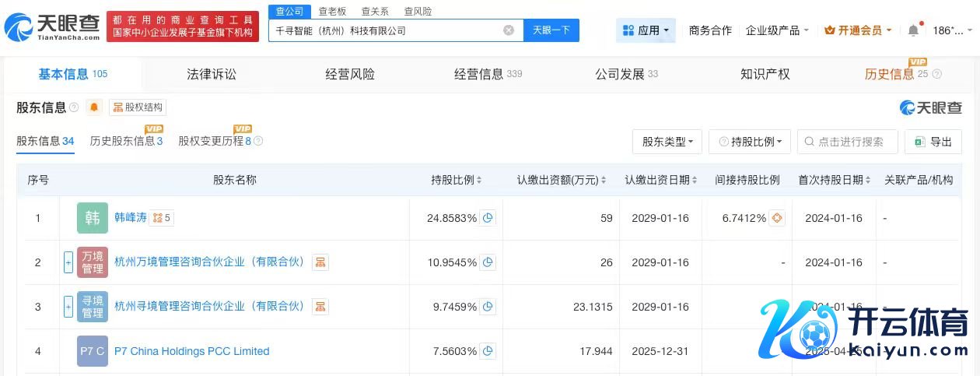
Task: Clear the search box with the X icon
Action: (509, 30)
